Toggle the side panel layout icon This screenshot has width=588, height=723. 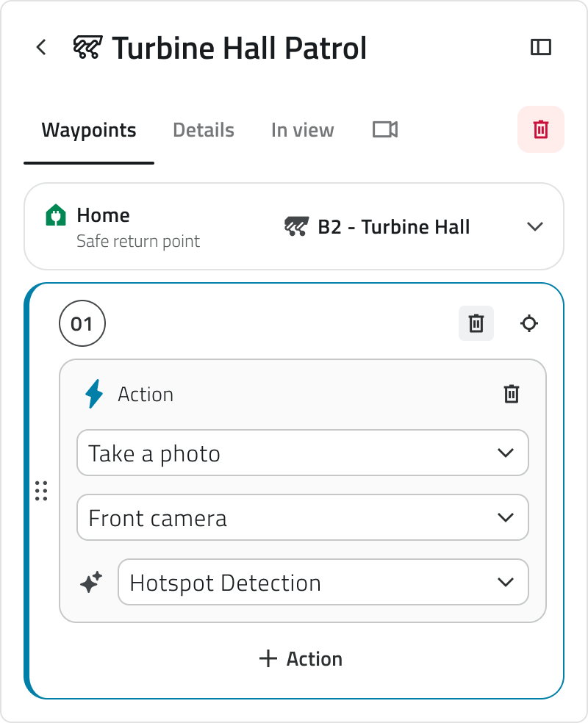[x=540, y=47]
